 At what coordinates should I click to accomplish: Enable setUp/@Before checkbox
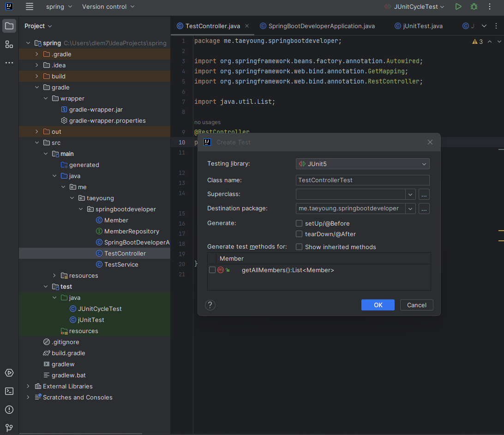point(299,223)
